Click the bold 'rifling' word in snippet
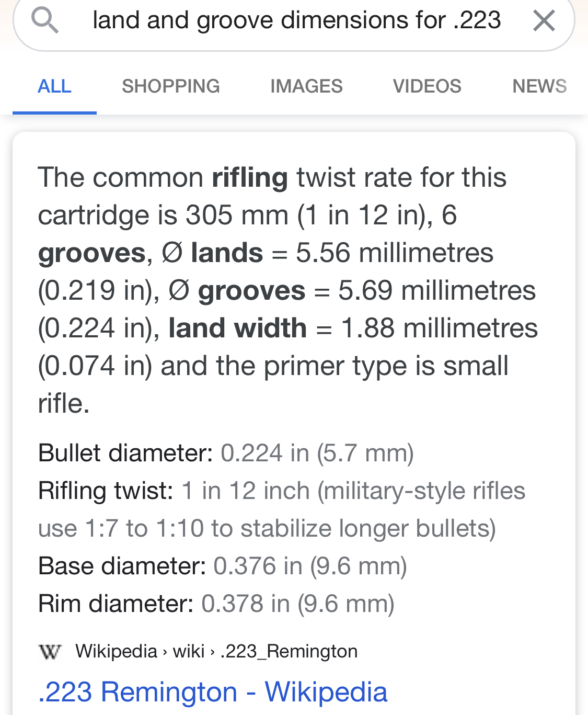Image resolution: width=588 pixels, height=715 pixels. (250, 178)
